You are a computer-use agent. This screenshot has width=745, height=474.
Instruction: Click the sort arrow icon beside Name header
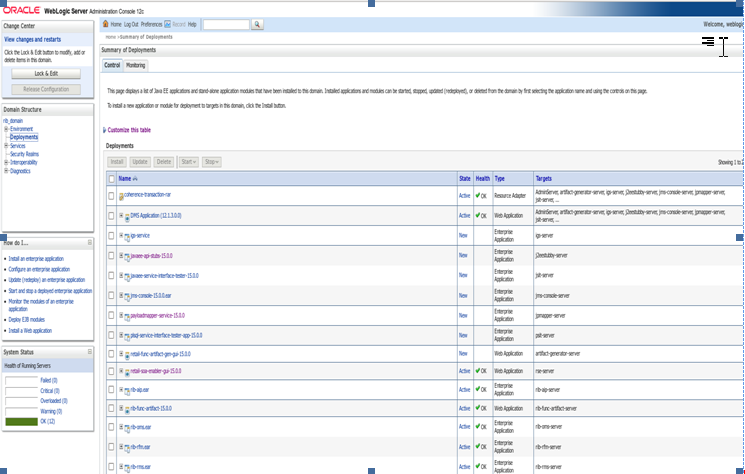click(x=135, y=179)
